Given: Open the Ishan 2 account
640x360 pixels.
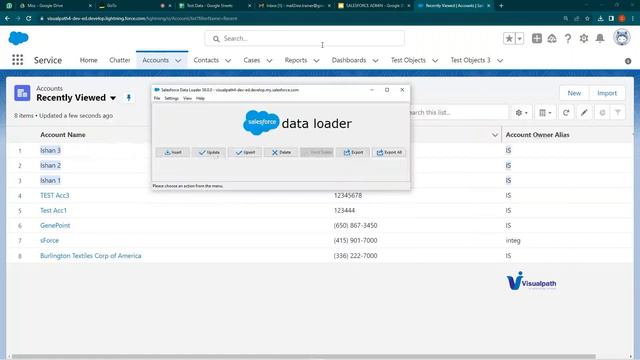Looking at the screenshot, I should 50,165.
